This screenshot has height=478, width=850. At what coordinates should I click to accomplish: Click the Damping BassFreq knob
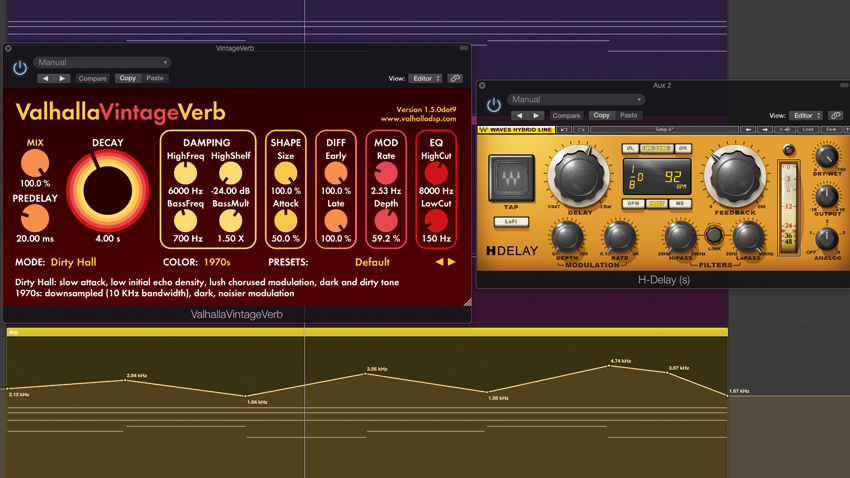point(185,221)
